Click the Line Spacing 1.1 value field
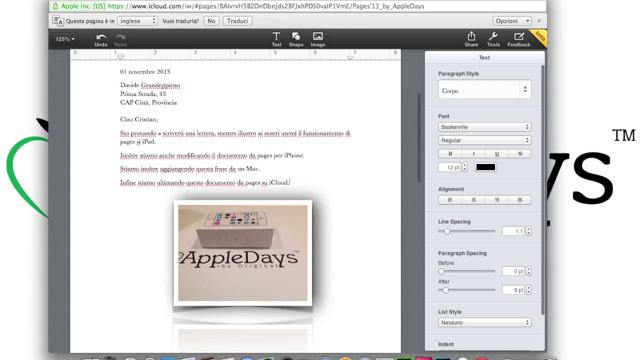This screenshot has height=360, width=640. pos(513,231)
